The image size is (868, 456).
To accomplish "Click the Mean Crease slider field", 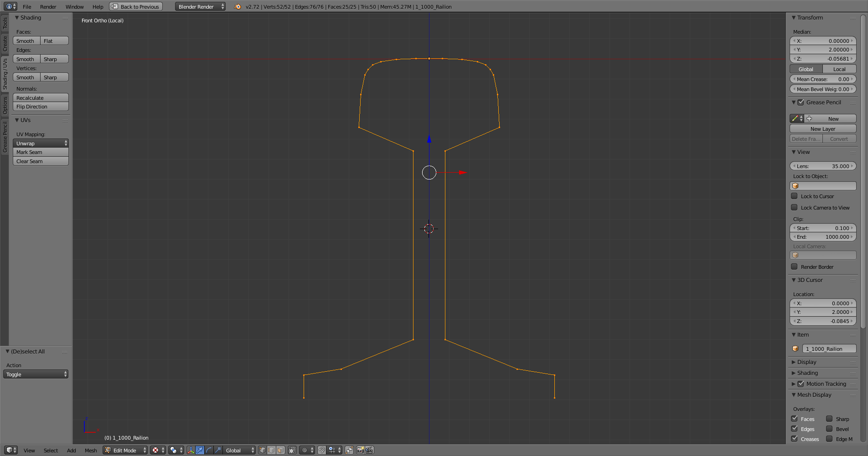I will point(822,79).
